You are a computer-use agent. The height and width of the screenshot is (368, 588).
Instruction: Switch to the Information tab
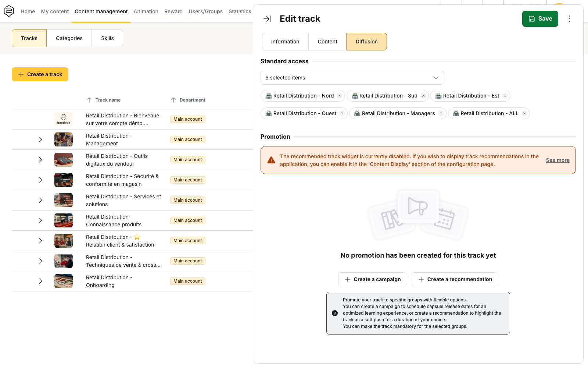pos(285,42)
